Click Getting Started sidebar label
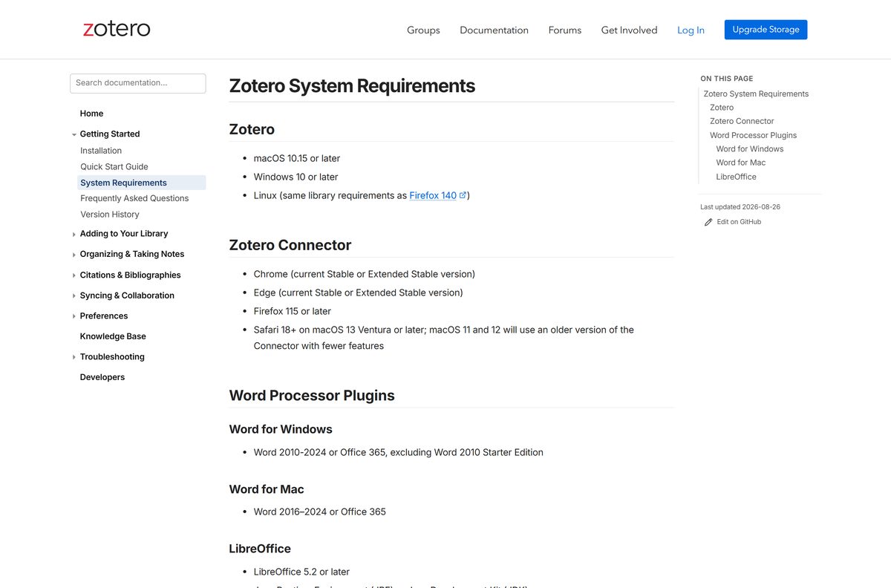This screenshot has height=588, width=891. click(110, 134)
